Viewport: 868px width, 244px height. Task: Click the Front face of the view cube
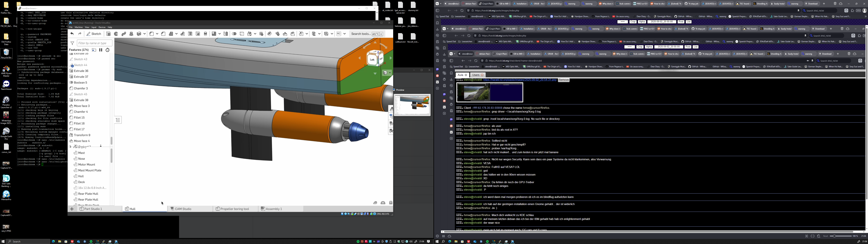pos(381,59)
